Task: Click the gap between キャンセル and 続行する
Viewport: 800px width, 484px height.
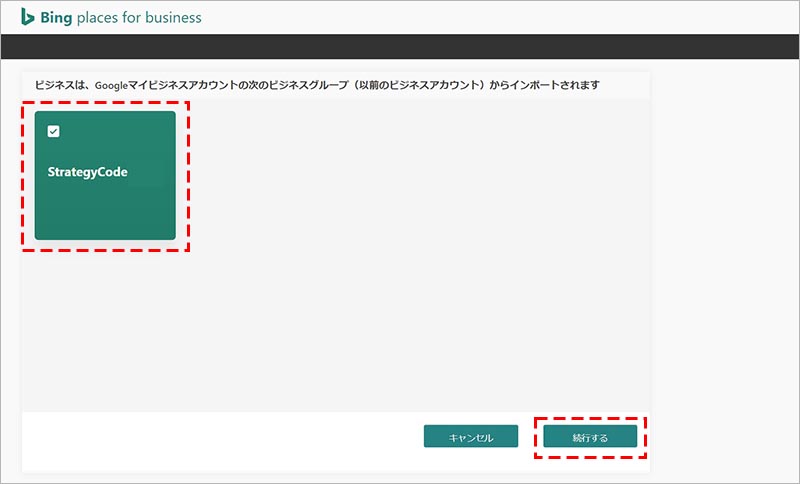Action: 531,436
